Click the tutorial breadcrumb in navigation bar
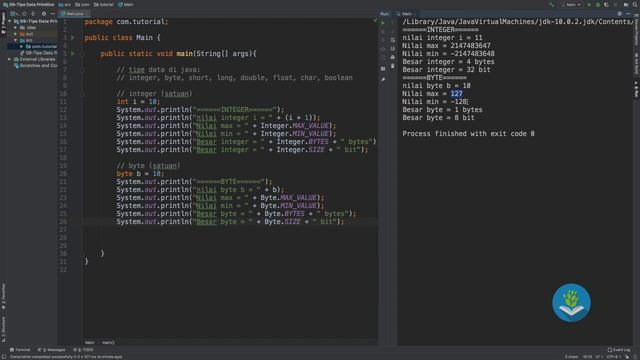Viewport: 640px width, 360px height. tap(103, 4)
